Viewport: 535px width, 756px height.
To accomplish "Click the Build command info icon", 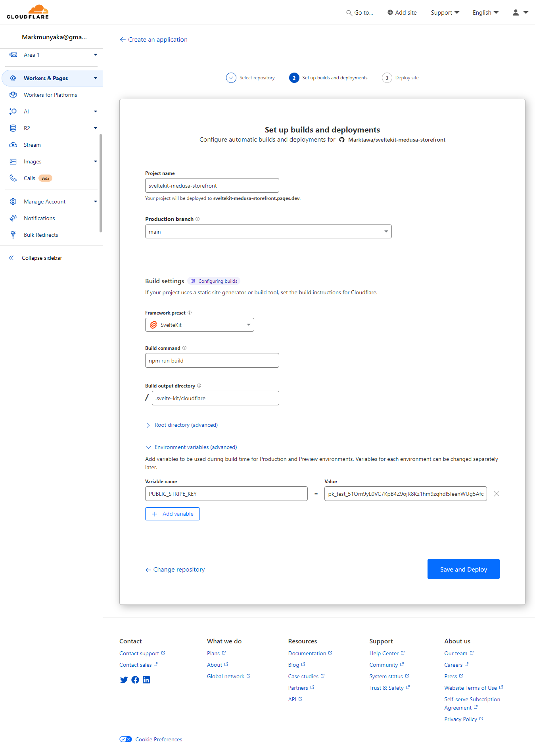I will coord(184,348).
